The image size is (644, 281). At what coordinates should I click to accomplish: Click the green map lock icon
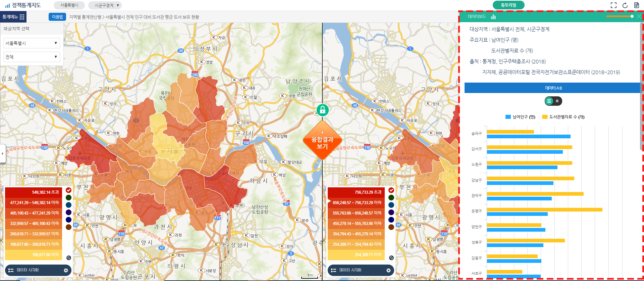click(322, 110)
